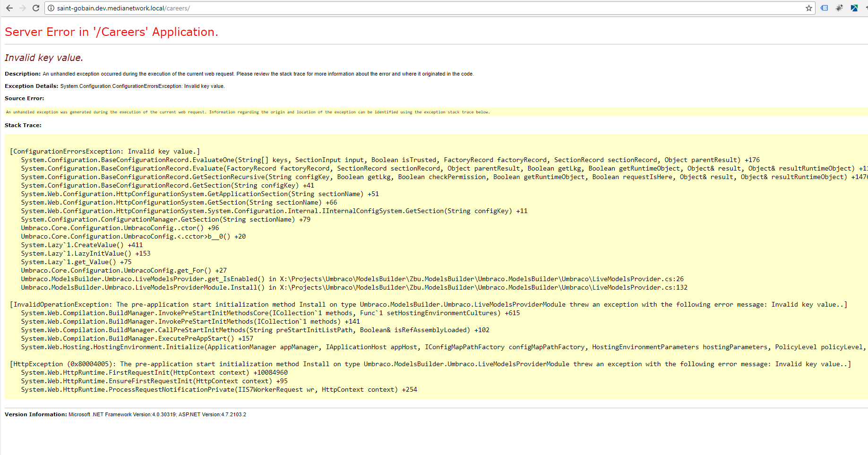The width and height of the screenshot is (868, 455).
Task: Click the UmbracoConfig.<.cctor>b__0() +20 line
Action: 133,236
